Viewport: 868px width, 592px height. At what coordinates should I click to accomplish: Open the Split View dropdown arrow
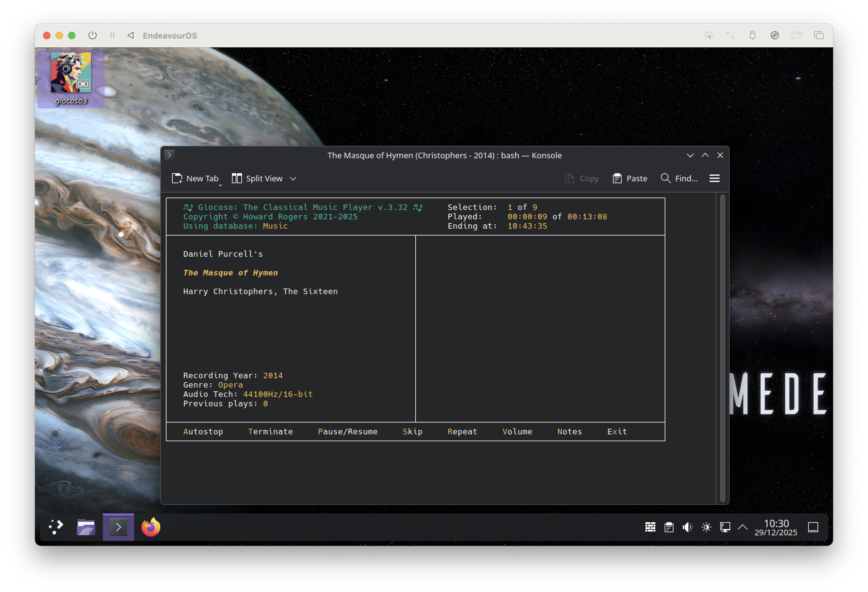[293, 179]
